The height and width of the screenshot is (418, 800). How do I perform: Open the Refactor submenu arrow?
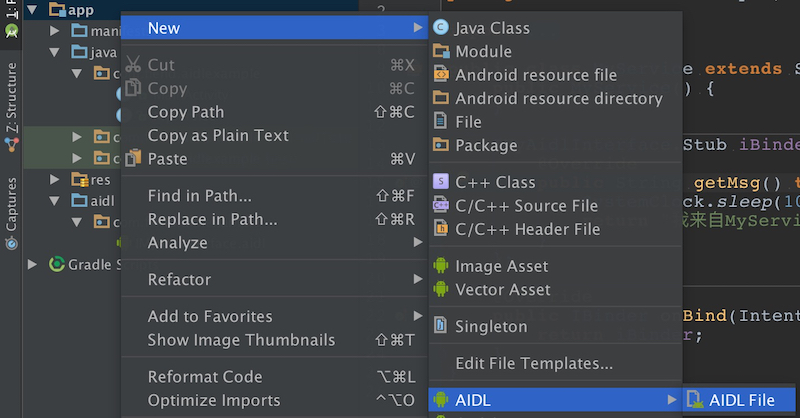pos(418,279)
